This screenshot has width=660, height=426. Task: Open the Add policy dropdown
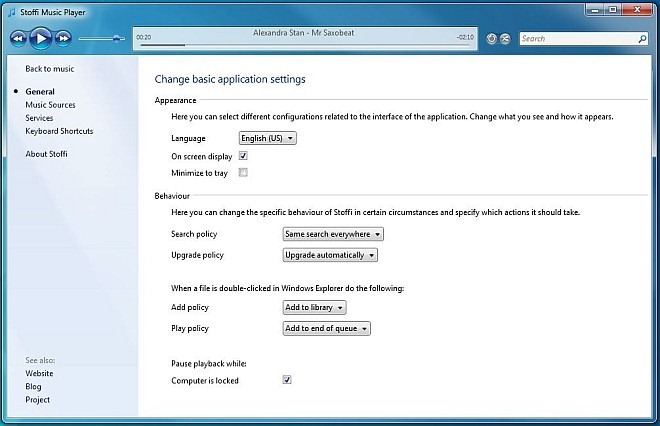pos(314,307)
